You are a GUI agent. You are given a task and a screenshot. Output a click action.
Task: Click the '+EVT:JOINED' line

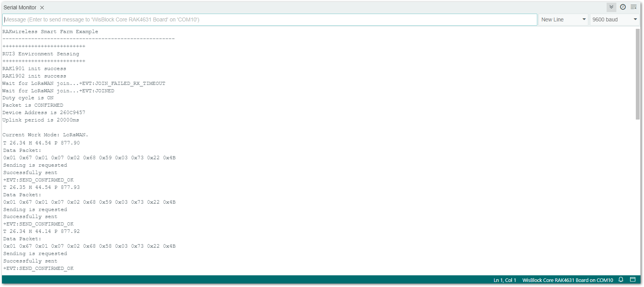(58, 91)
